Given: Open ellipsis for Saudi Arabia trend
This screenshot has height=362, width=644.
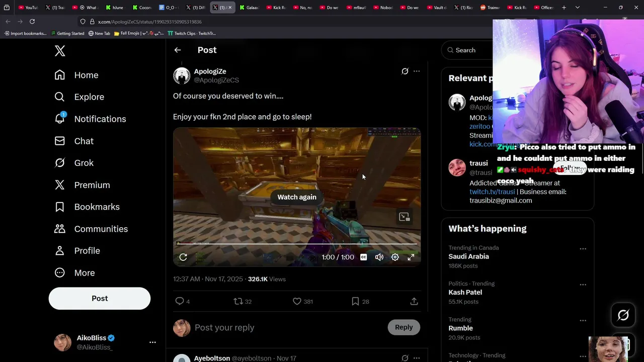Looking at the screenshot, I should pos(583,249).
